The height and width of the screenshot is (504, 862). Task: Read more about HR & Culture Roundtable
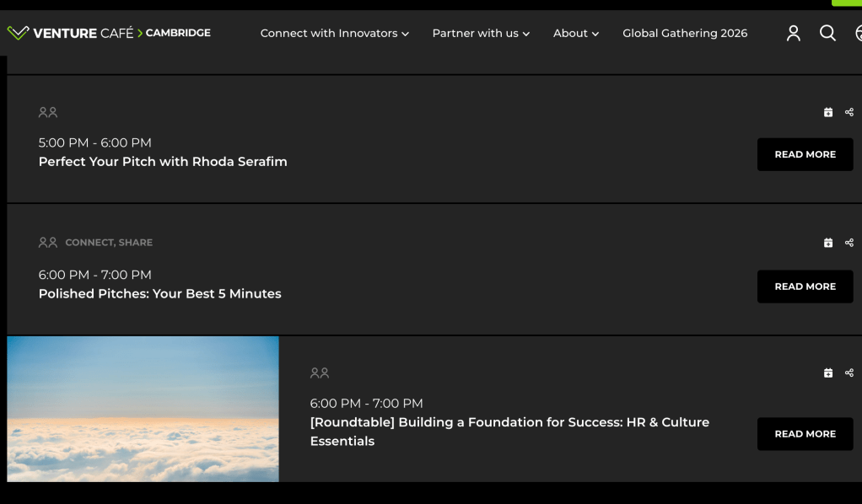805,434
